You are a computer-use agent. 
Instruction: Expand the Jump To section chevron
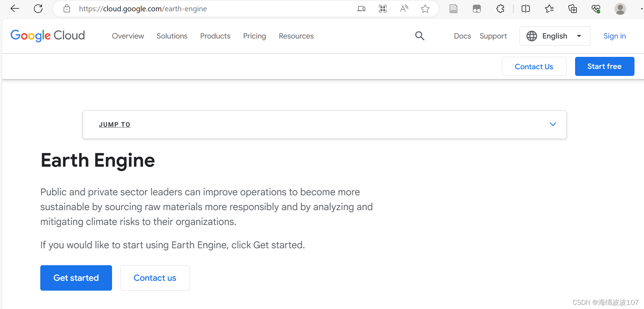click(553, 124)
